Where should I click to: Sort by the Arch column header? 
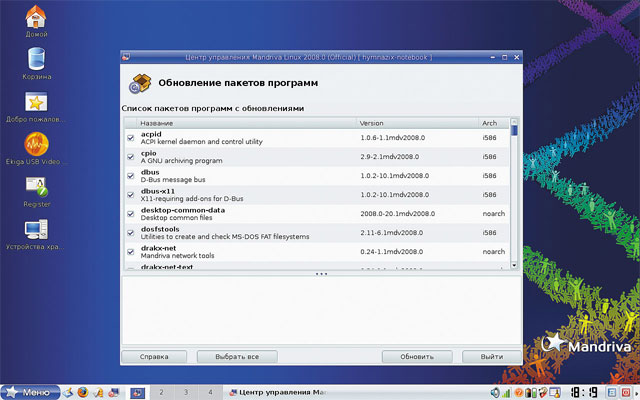[494, 123]
